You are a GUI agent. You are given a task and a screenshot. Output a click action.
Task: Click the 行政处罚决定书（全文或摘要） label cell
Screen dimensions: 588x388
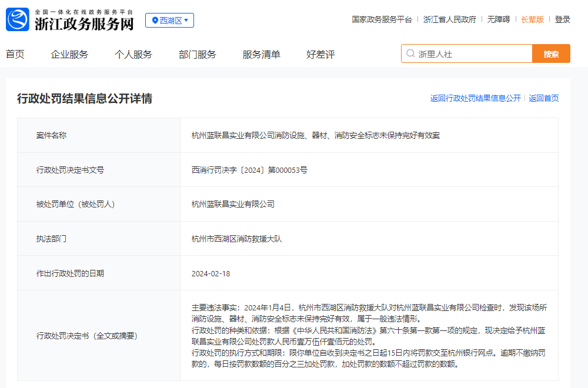click(99, 336)
